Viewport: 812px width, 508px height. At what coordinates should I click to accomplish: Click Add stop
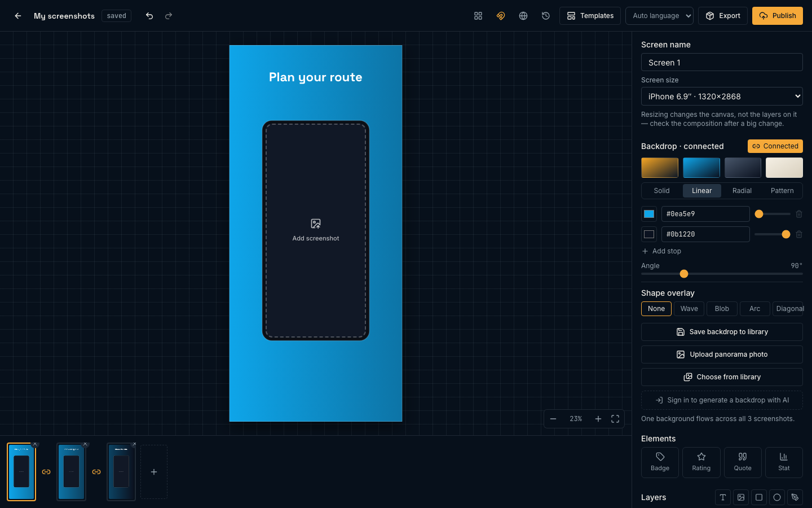click(661, 251)
